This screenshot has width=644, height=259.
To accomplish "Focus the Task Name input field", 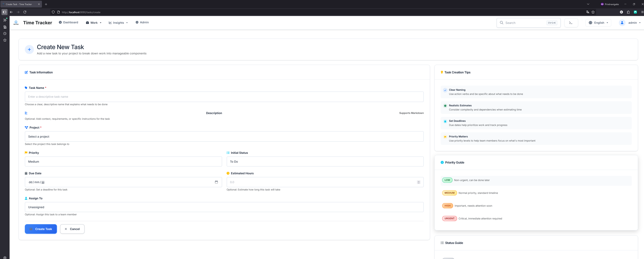I will [x=224, y=97].
